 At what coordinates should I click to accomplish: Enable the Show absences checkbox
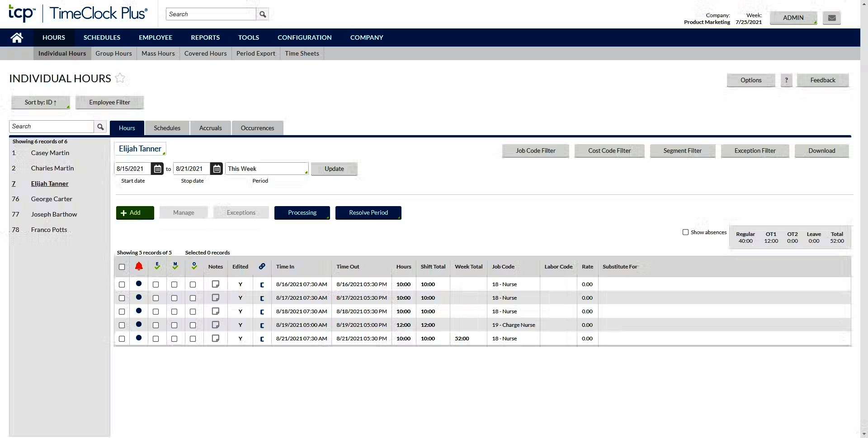[685, 232]
